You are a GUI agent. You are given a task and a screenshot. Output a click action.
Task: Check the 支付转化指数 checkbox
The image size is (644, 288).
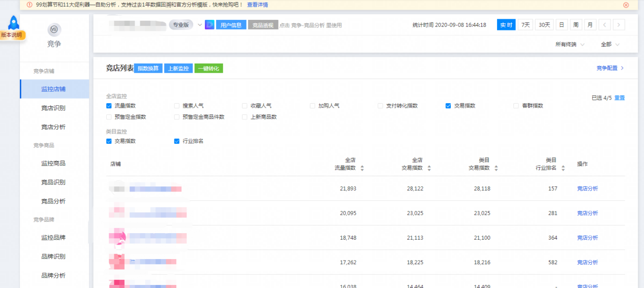coord(381,106)
